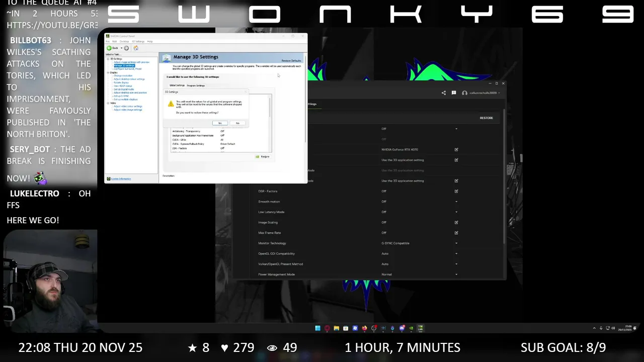Image resolution: width=644 pixels, height=362 pixels.
Task: Click RESTORE in the NVIDIA app
Action: [486, 118]
